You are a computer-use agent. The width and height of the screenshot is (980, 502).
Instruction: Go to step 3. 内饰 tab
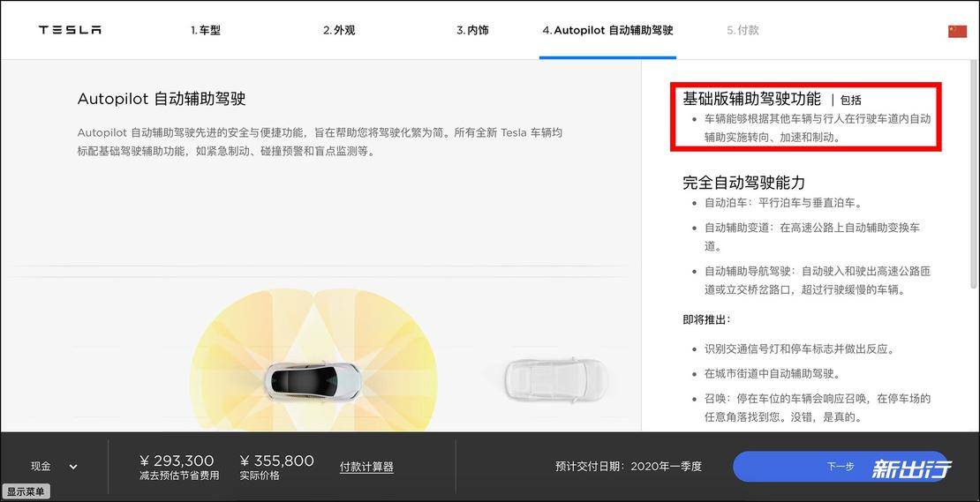tap(472, 30)
